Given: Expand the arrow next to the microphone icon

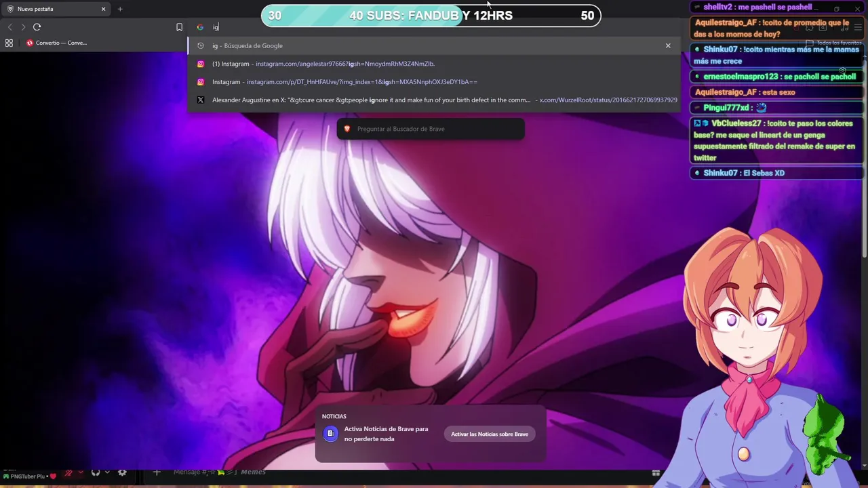Looking at the screenshot, I should click(x=81, y=472).
